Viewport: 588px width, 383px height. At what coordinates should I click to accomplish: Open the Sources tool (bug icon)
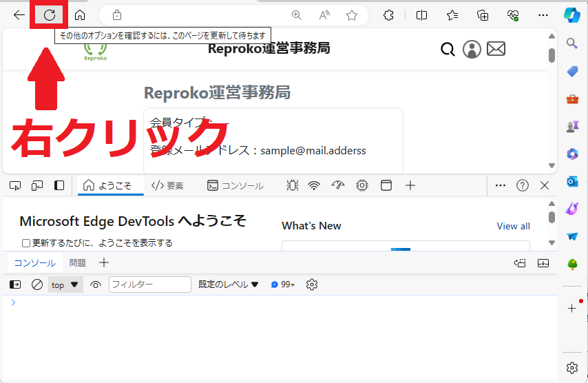click(293, 185)
